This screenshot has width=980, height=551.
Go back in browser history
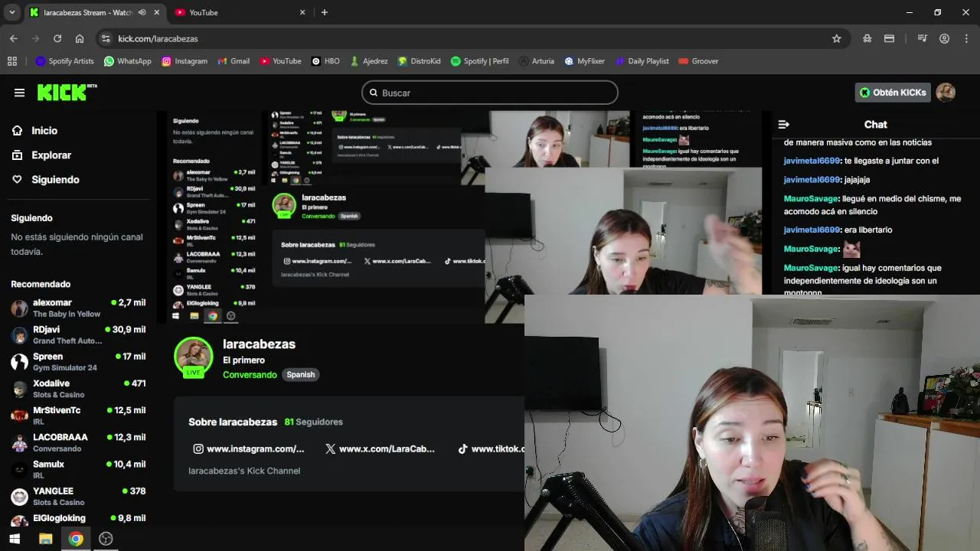[13, 38]
